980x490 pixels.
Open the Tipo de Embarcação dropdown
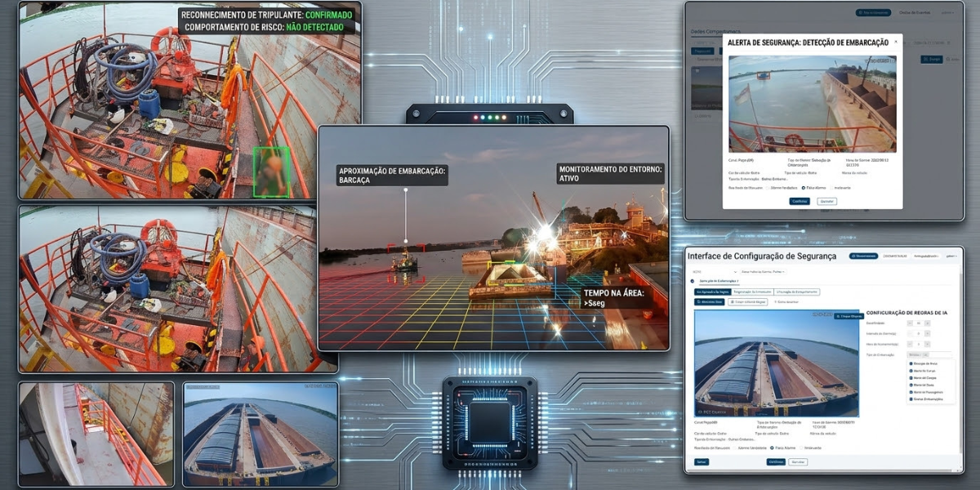[929, 354]
